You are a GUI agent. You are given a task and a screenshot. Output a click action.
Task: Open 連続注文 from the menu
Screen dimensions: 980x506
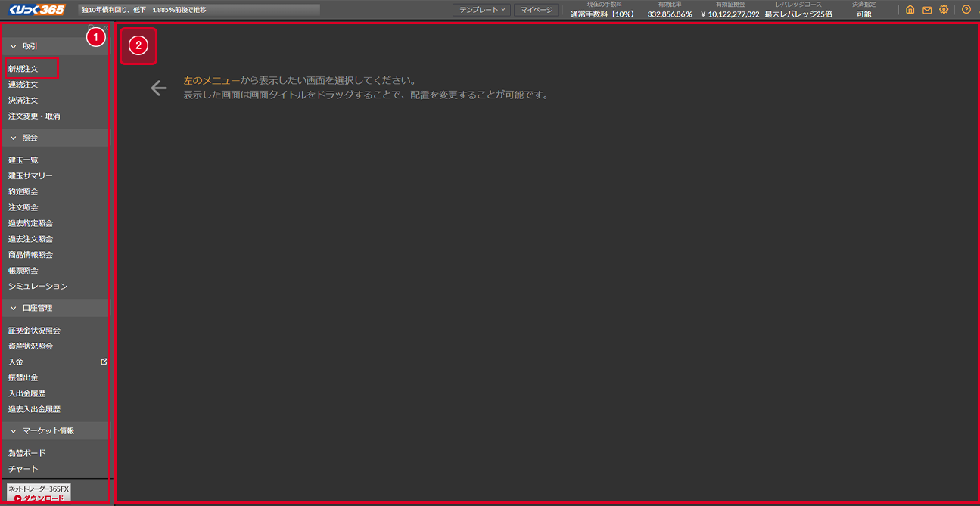click(x=23, y=85)
